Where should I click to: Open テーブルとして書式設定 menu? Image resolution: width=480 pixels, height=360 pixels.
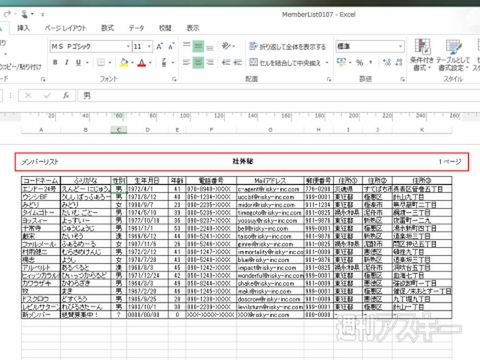pyautogui.click(x=453, y=55)
